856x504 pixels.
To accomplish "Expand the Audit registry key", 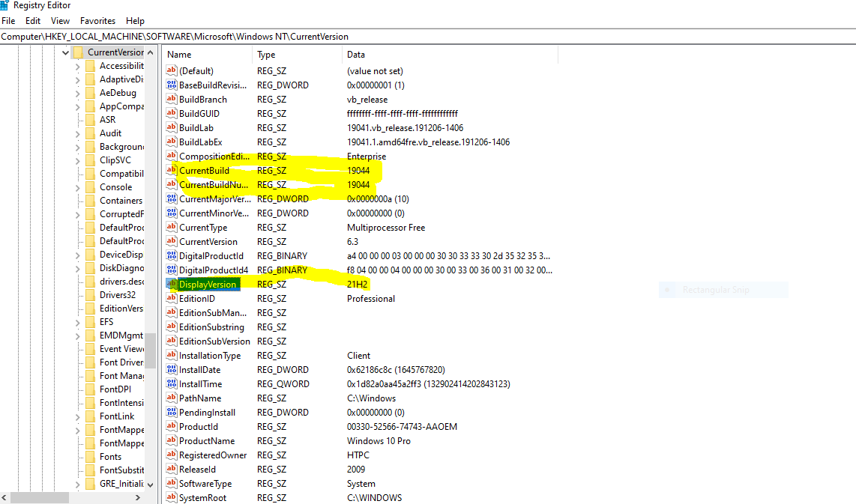I will (x=76, y=133).
